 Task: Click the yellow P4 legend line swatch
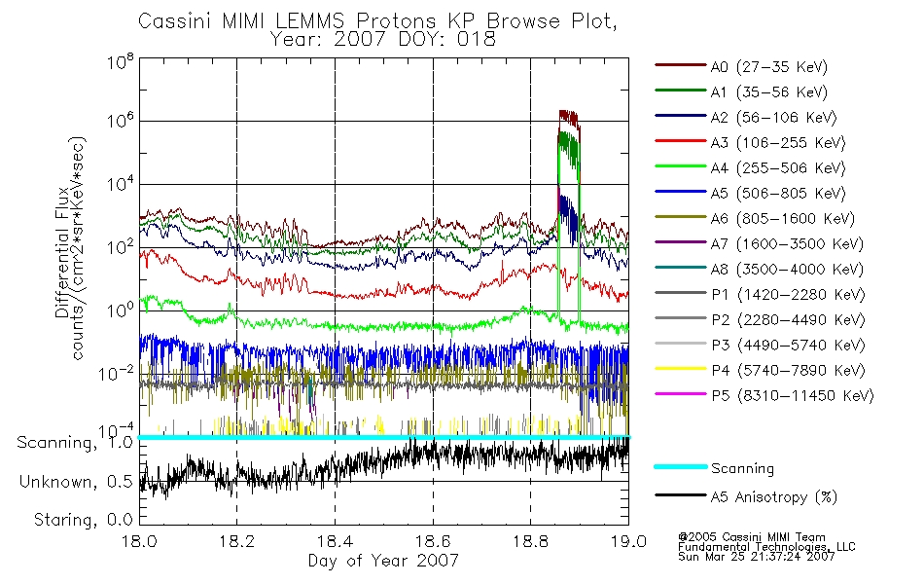681,369
